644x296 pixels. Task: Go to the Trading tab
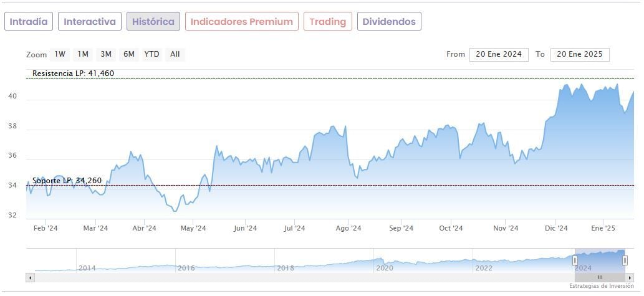point(327,22)
